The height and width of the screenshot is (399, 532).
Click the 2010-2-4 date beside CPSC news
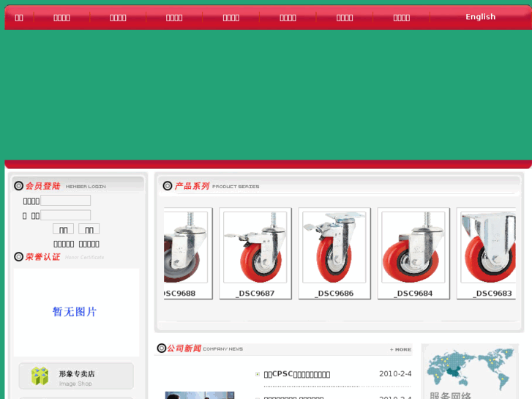[395, 374]
